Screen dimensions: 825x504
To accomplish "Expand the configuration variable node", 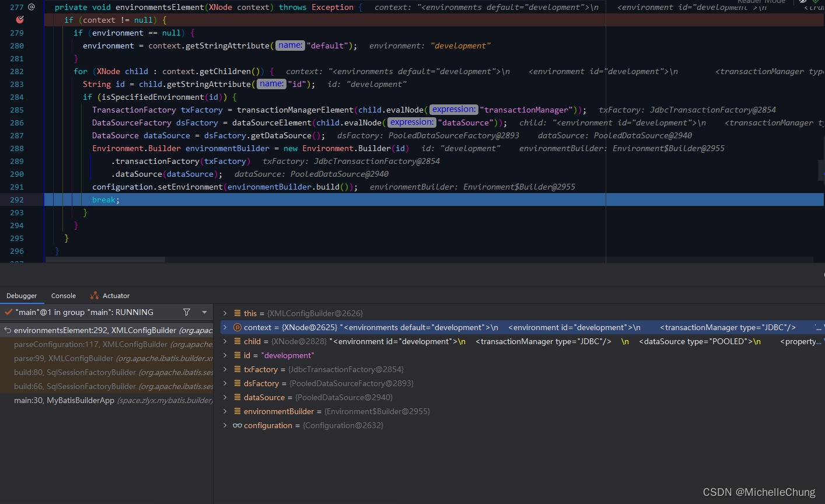I will [225, 425].
